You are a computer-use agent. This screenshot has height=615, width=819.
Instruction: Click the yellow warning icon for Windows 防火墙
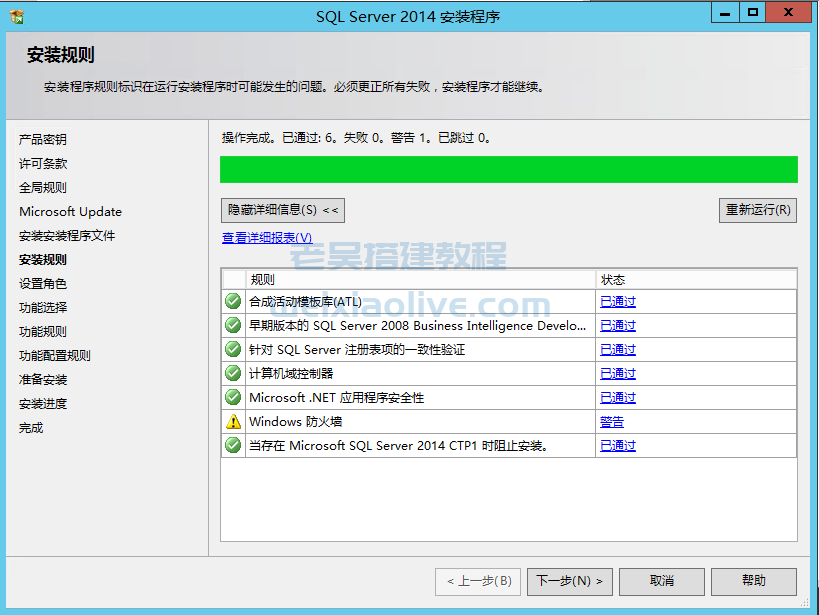point(233,421)
